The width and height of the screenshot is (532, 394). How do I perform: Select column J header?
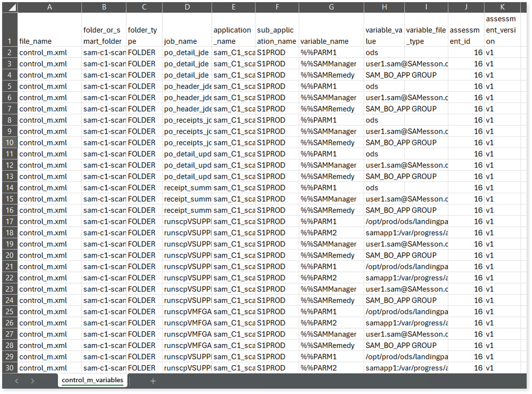tap(466, 7)
